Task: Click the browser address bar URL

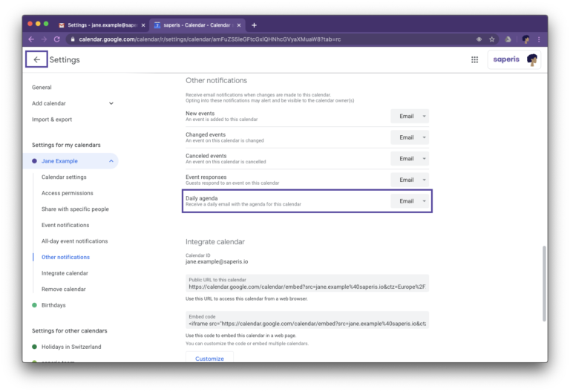Action: pyautogui.click(x=210, y=39)
